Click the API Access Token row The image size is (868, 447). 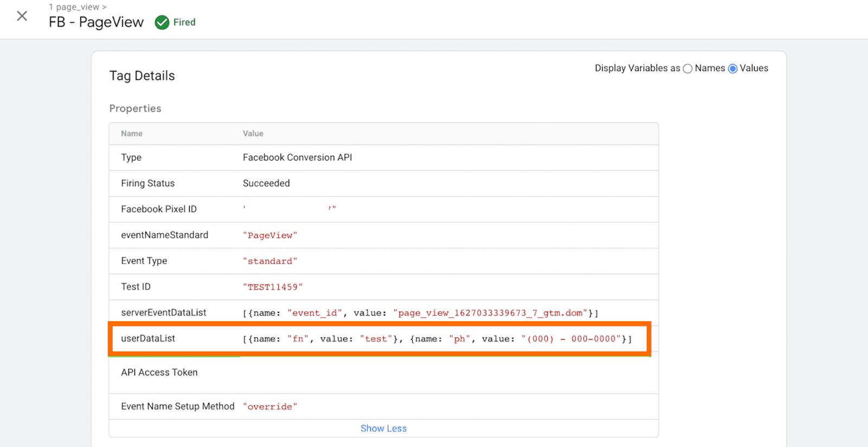tap(384, 373)
